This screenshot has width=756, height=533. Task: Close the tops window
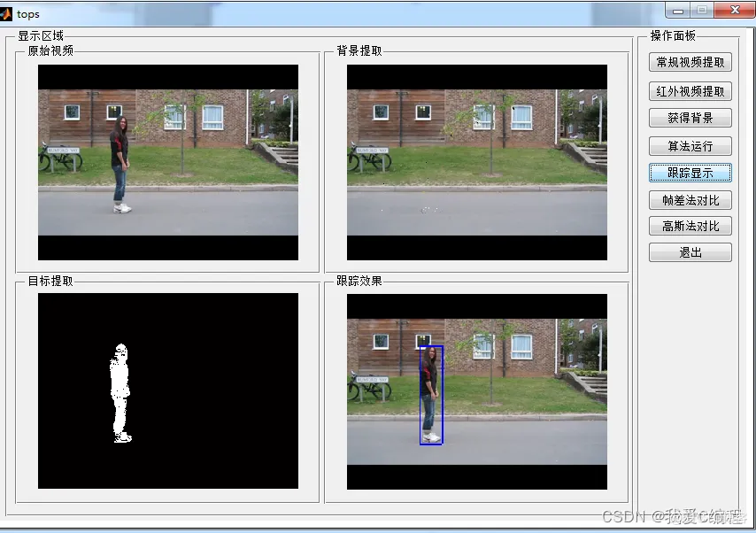(734, 10)
